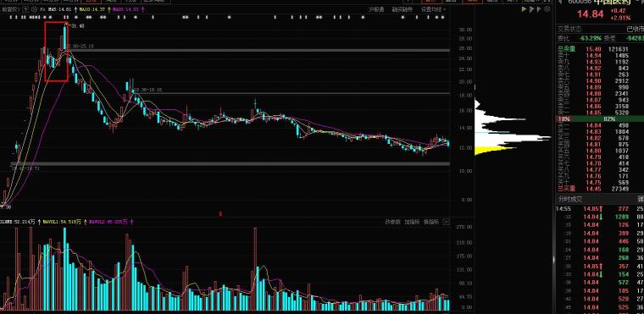
Task: Click the 交易状态 label
Action: [569, 29]
